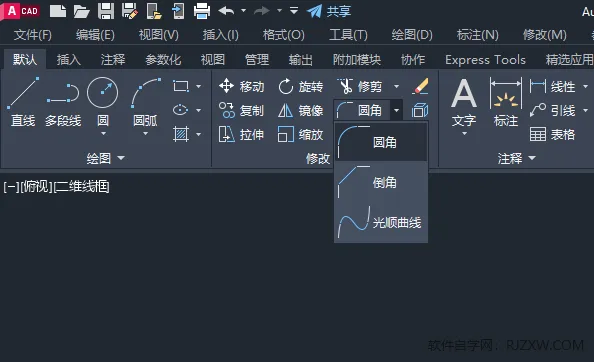Viewport: 594px width, 362px height.
Task: Save to web and mobile icon
Action: [178, 11]
